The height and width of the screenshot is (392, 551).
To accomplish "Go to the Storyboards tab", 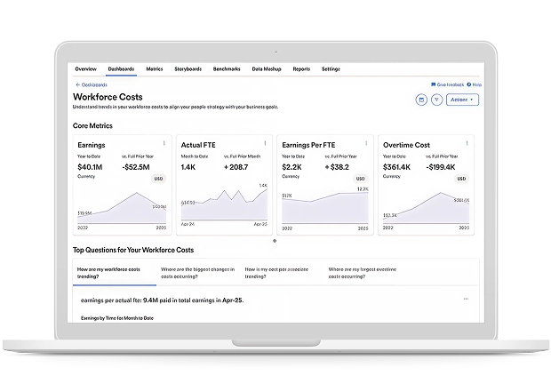I will [188, 69].
